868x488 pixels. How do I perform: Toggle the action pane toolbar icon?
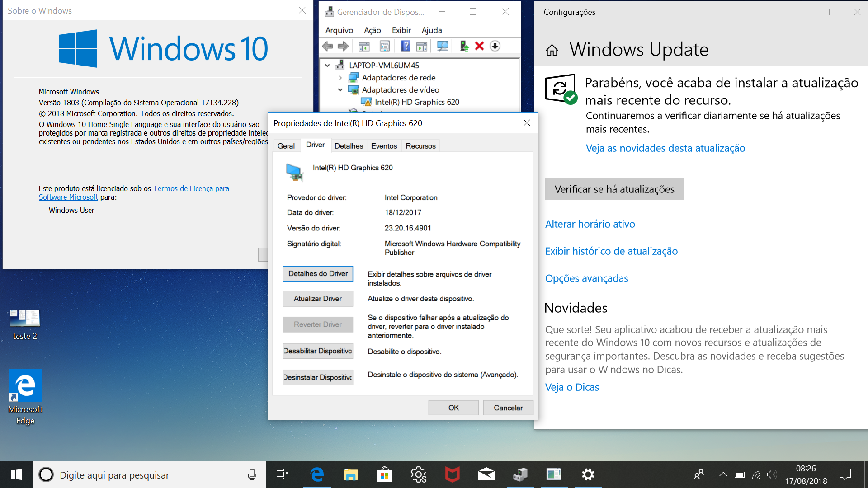[422, 46]
